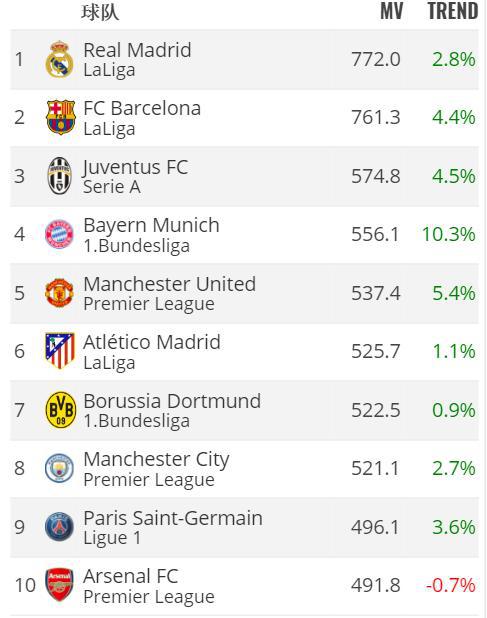Click the Ligue 1 league link

(112, 538)
